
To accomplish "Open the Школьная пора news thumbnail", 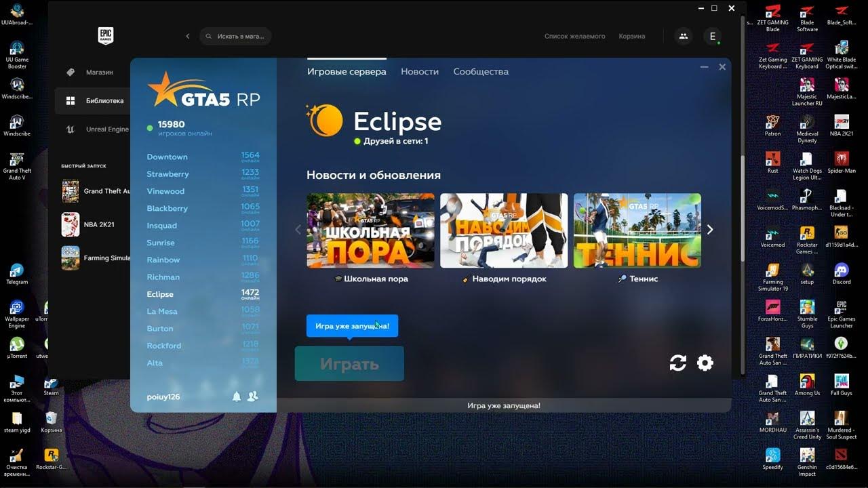I will tap(370, 230).
